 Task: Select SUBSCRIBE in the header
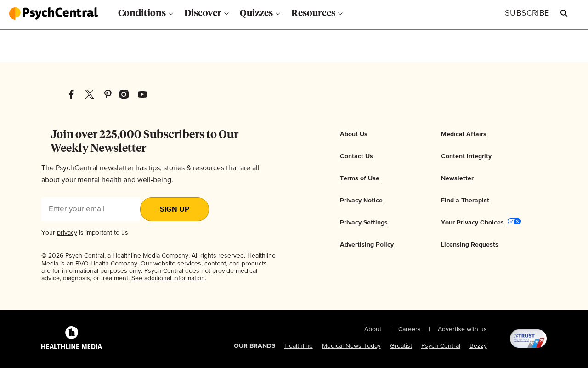(527, 13)
